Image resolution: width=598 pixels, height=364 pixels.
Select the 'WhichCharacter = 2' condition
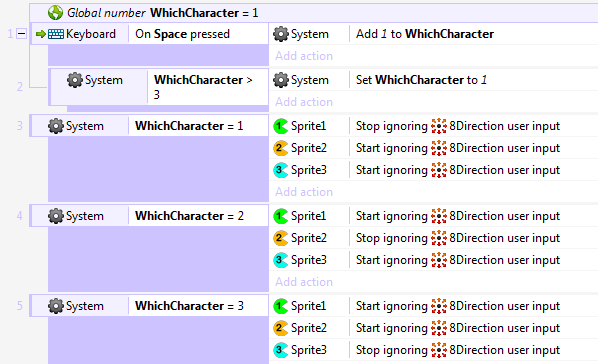[x=189, y=216]
